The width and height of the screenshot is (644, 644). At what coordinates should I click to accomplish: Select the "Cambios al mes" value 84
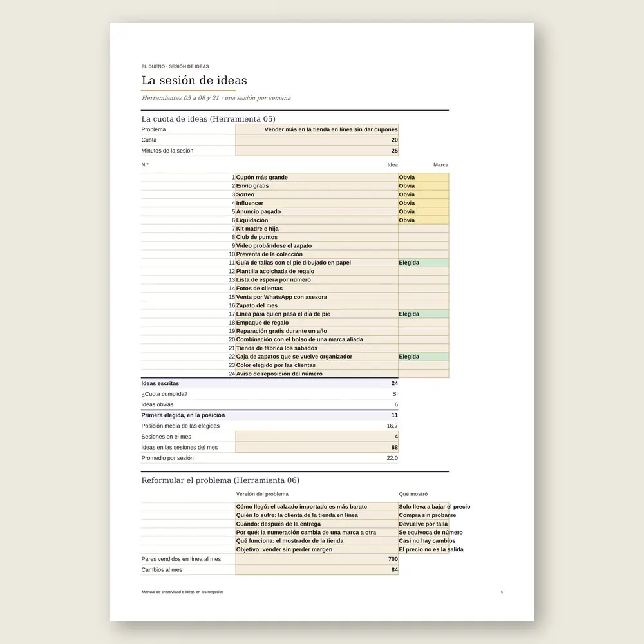point(317,570)
